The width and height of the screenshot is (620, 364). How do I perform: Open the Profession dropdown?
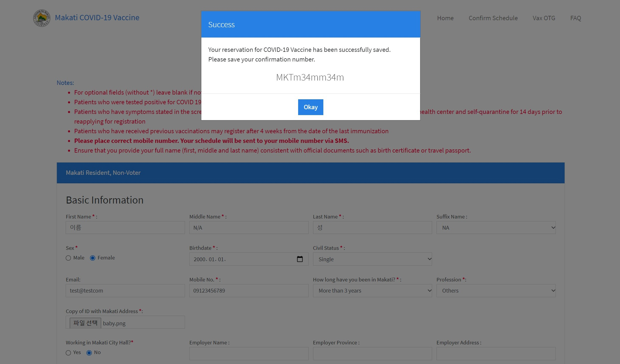(496, 291)
